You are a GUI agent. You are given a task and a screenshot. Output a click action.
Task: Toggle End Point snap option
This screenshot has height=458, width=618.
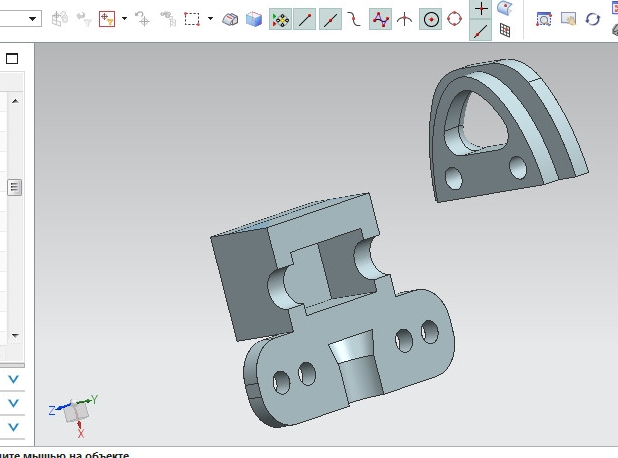click(306, 19)
